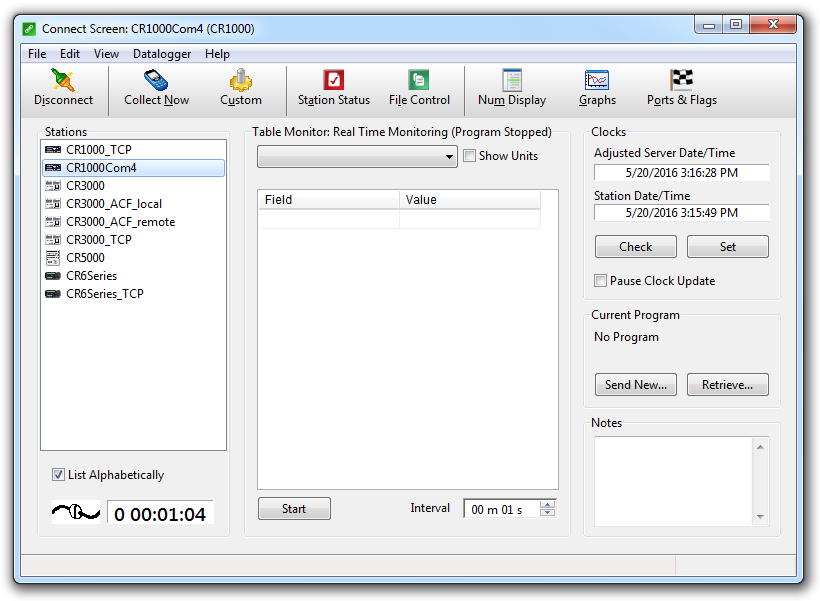Image resolution: width=820 pixels, height=601 pixels.
Task: Click the CR3000_ACF_local station icon
Action: click(53, 204)
